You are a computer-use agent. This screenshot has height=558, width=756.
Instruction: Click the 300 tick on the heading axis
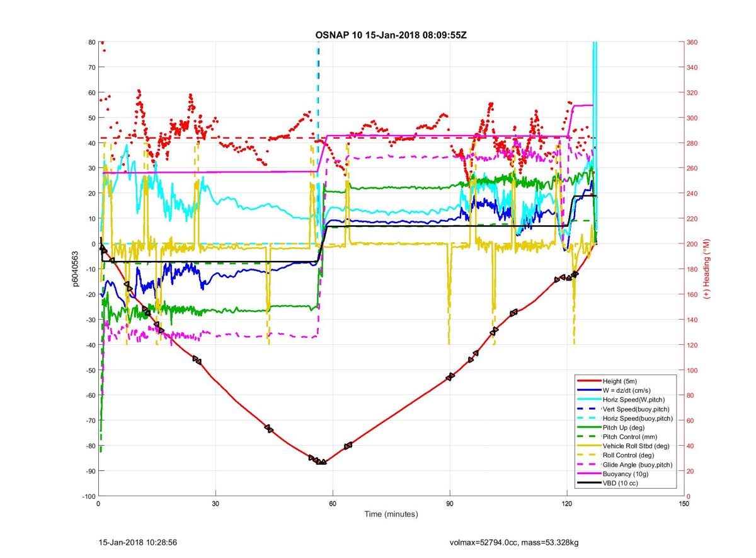click(x=692, y=118)
